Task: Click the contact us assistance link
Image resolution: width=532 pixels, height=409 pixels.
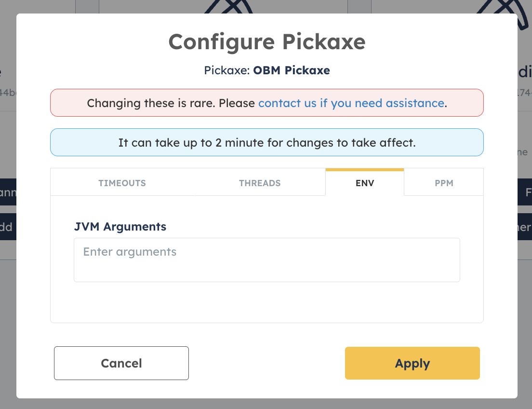Action: pyautogui.click(x=351, y=103)
